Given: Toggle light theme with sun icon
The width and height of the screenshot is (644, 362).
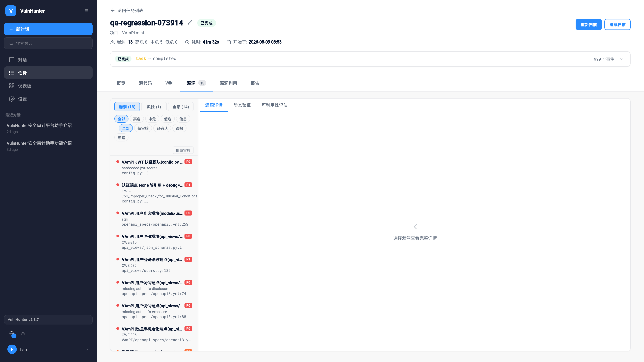Looking at the screenshot, I should 23,333.
